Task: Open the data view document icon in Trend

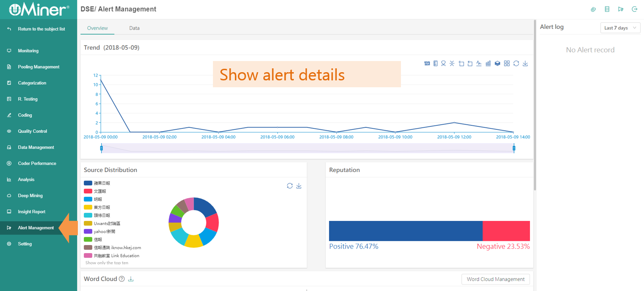Action: coord(435,64)
